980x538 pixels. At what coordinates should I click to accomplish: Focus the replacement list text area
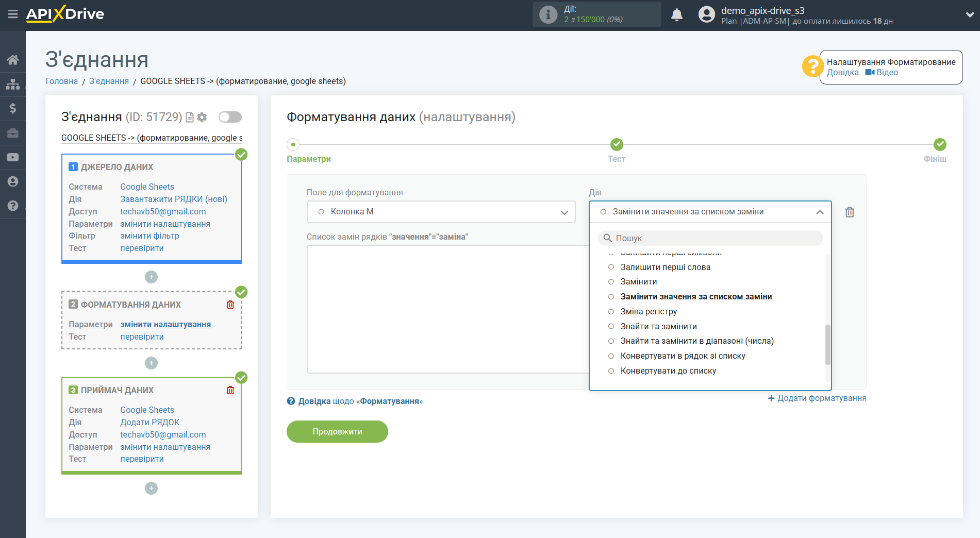(447, 309)
